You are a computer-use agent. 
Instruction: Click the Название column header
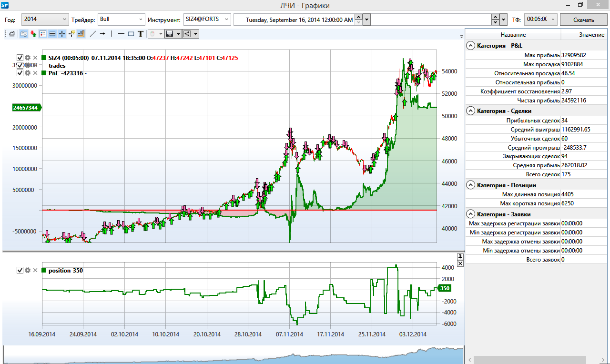click(513, 35)
